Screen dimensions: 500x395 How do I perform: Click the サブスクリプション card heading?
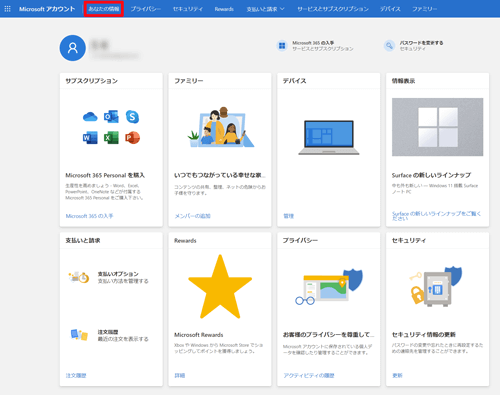92,81
